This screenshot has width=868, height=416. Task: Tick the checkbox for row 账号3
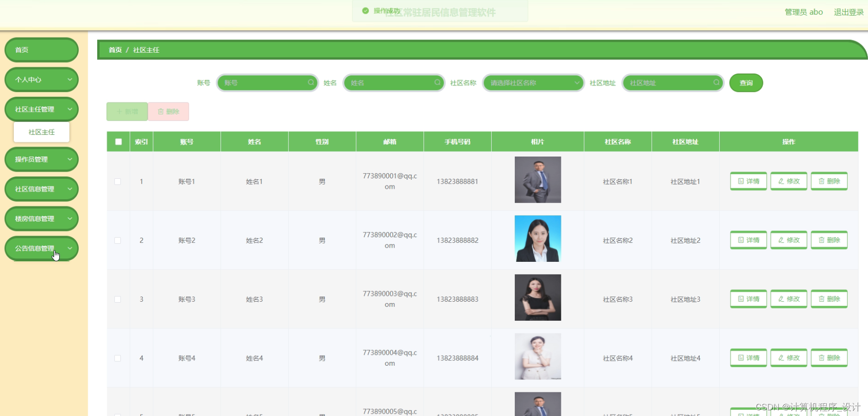pyautogui.click(x=118, y=299)
